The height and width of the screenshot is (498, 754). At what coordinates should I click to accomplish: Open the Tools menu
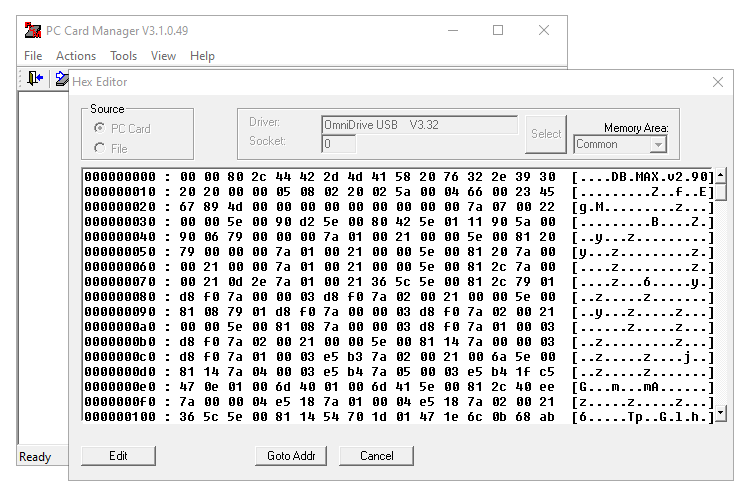click(x=124, y=56)
